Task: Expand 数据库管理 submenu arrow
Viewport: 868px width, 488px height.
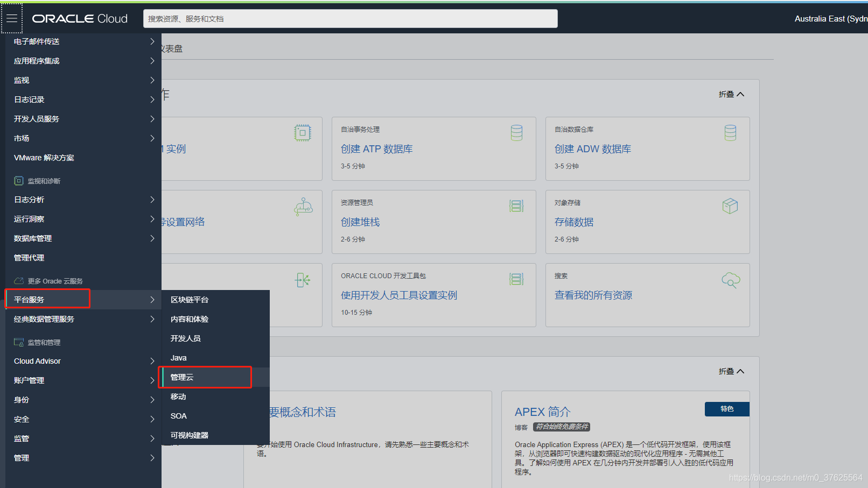Action: coord(152,238)
